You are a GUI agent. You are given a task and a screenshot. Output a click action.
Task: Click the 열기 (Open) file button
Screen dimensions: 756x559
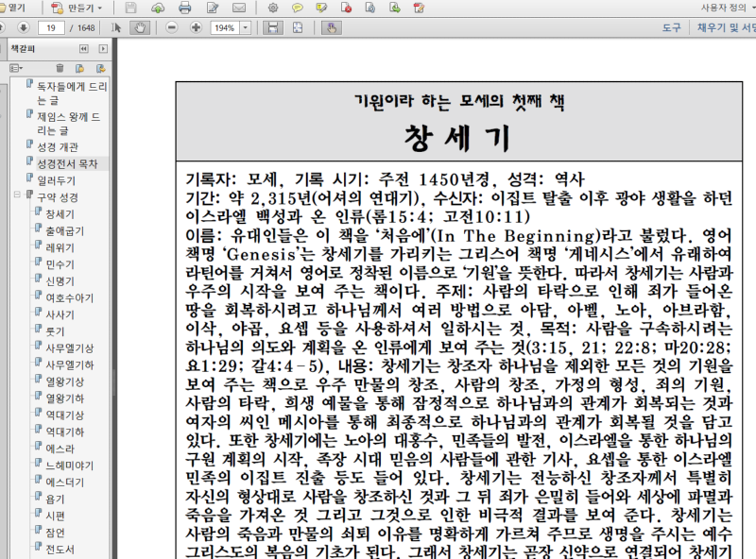pyautogui.click(x=12, y=8)
